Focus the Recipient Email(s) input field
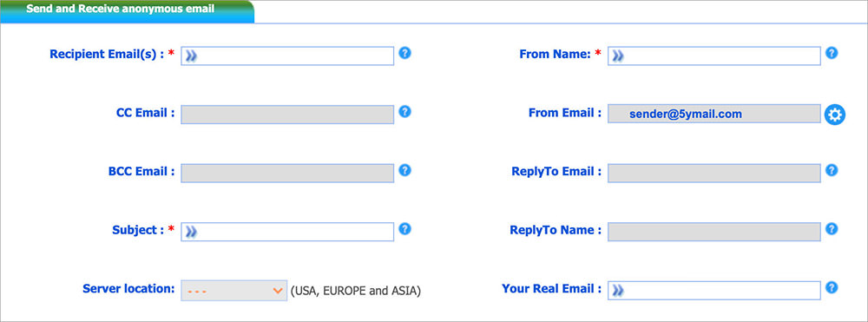Screen dimensions: 868x322 (287, 56)
